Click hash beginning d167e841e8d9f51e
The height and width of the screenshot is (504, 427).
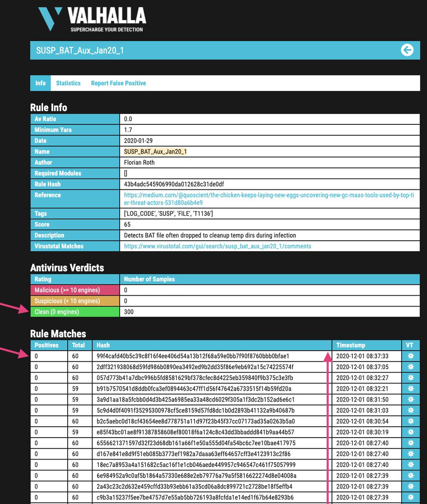193,454
